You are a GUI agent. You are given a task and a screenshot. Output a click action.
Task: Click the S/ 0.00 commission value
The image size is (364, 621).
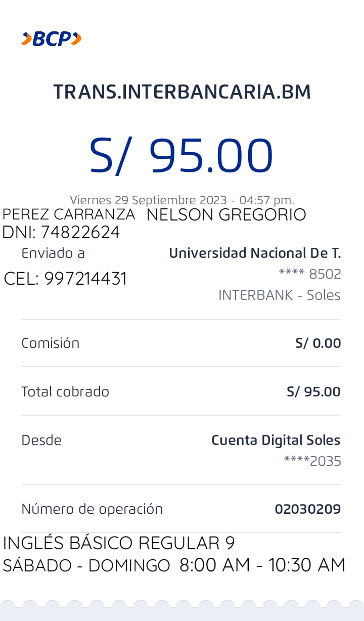pos(318,343)
